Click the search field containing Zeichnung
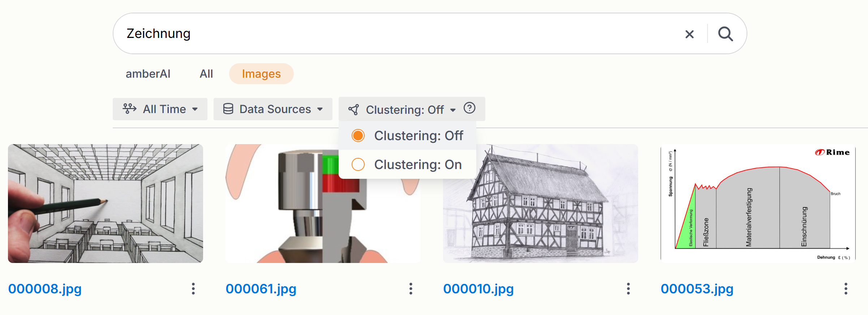The width and height of the screenshot is (868, 315). tap(398, 34)
